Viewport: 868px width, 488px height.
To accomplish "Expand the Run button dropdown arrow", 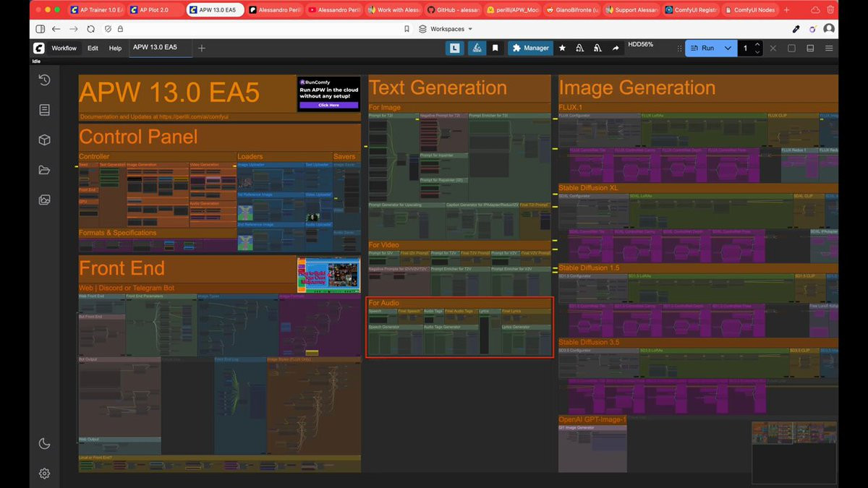I will coord(728,48).
